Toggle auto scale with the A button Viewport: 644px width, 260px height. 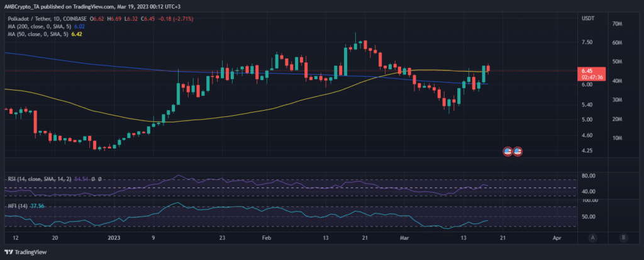(592, 237)
